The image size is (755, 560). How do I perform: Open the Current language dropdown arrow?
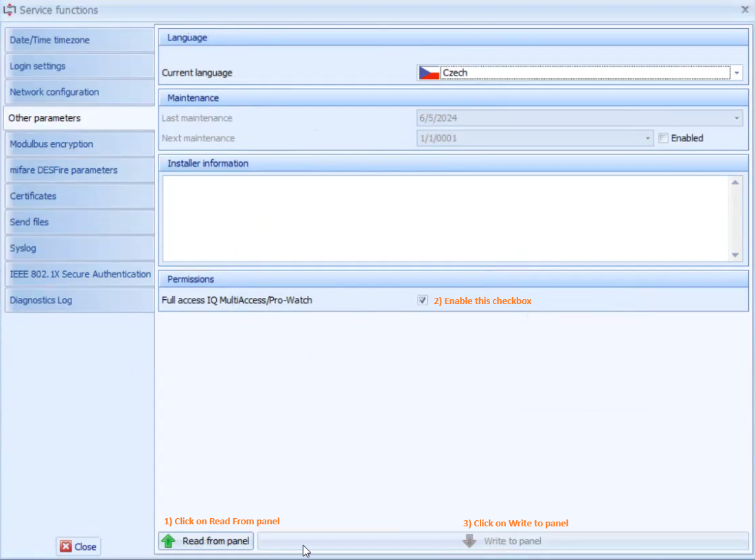coord(736,73)
